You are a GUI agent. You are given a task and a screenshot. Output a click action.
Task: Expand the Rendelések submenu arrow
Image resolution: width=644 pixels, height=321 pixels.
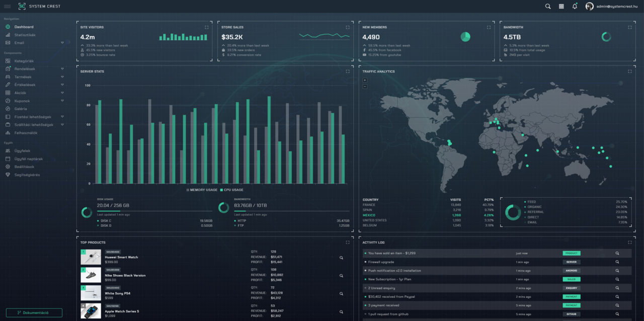(x=62, y=68)
